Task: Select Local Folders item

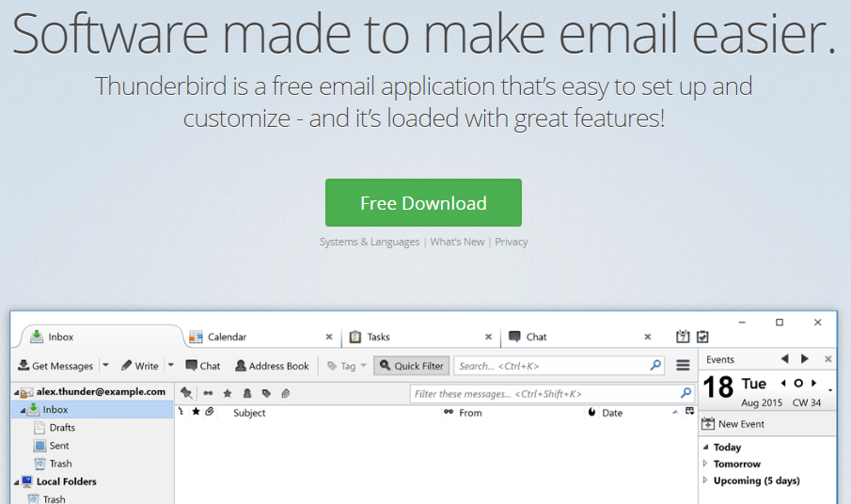Action: 66,481
